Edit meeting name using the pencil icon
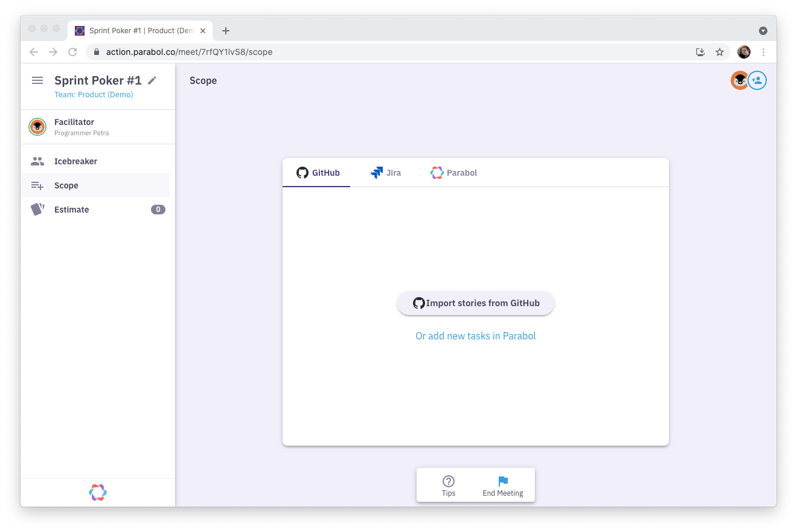The width and height of the screenshot is (797, 532). (x=152, y=79)
